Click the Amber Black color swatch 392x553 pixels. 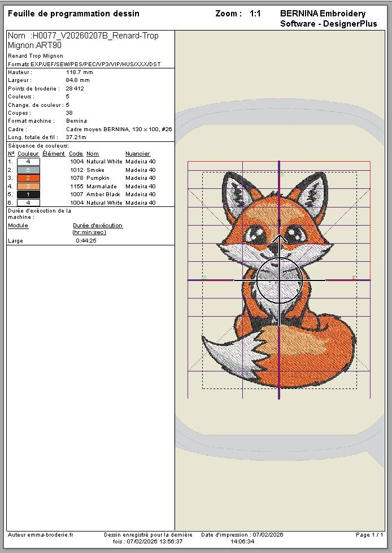point(29,195)
